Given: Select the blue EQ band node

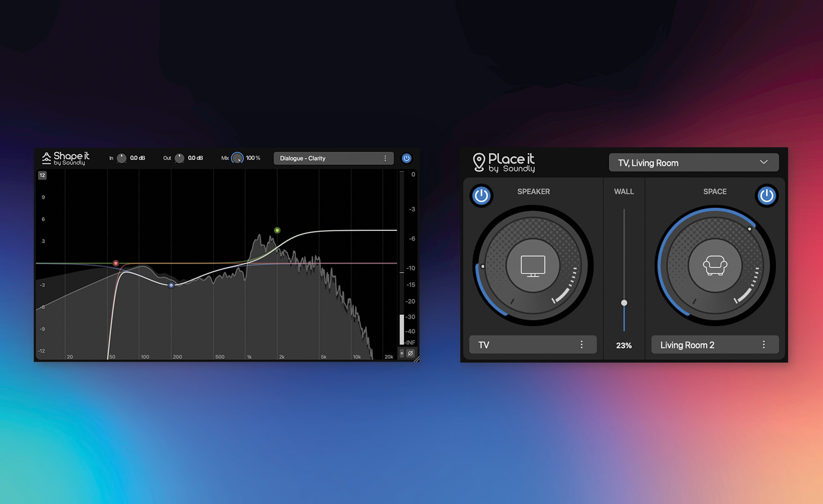Looking at the screenshot, I should [x=171, y=285].
